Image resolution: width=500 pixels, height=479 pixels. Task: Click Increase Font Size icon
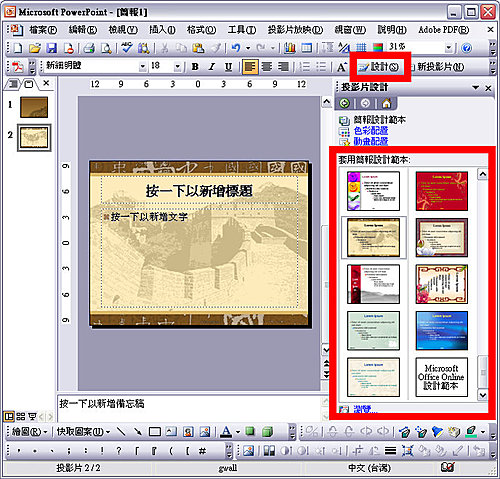[x=341, y=67]
